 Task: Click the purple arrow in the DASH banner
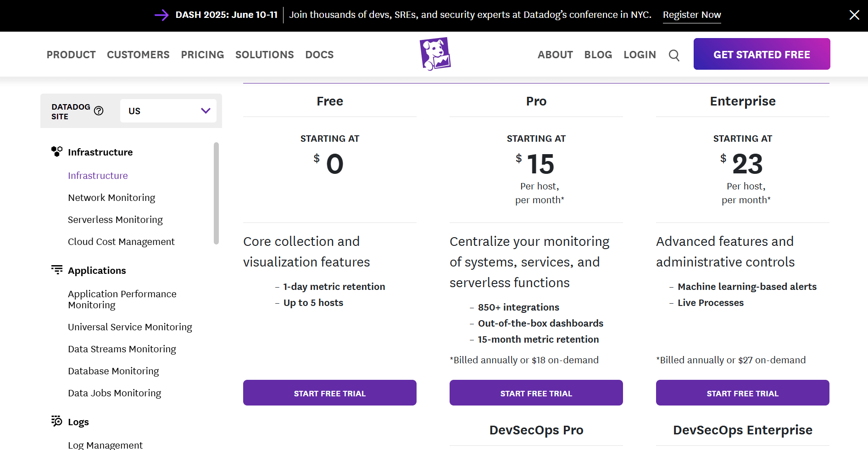(x=161, y=15)
